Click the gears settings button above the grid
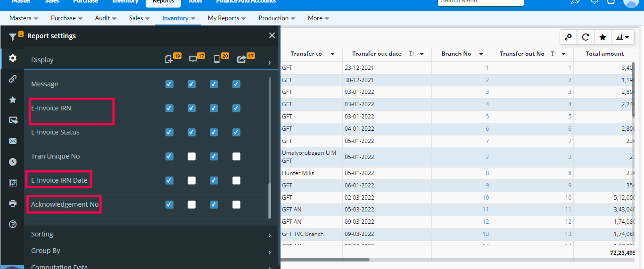The height and width of the screenshot is (269, 644). 569,37
